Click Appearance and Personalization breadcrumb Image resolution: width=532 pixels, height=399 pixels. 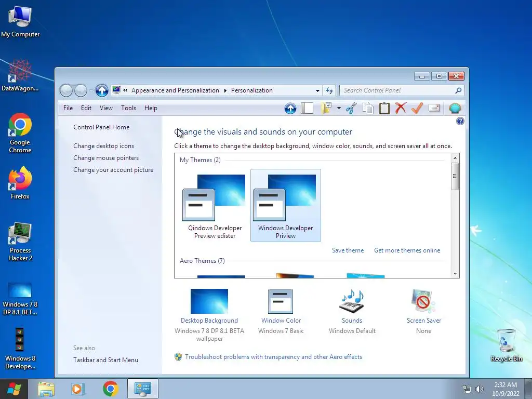[x=175, y=90]
